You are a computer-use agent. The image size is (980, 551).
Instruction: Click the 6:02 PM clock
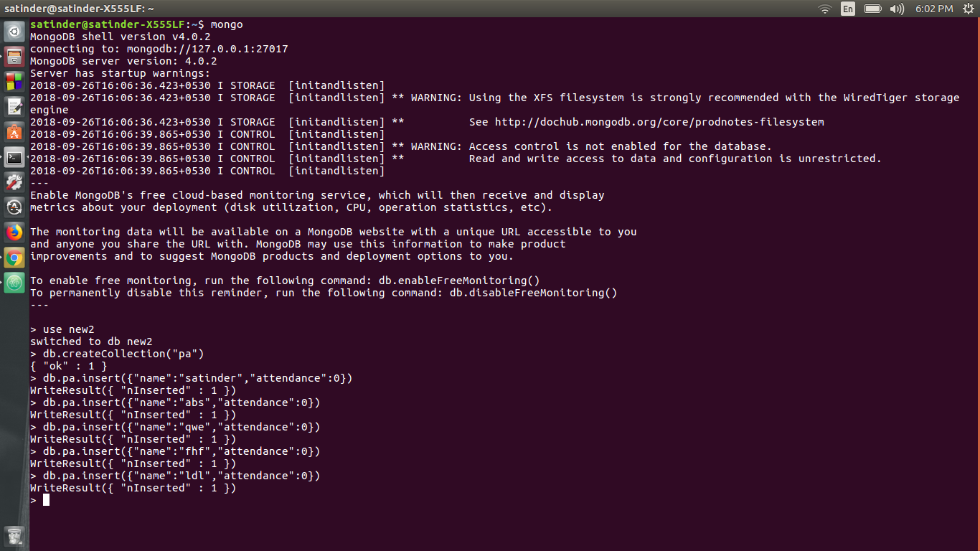click(x=934, y=9)
